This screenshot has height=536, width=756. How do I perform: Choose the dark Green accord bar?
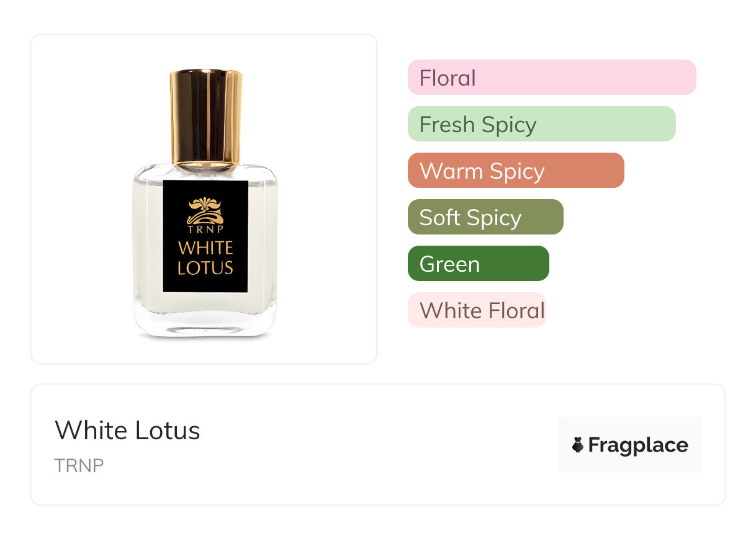478,264
